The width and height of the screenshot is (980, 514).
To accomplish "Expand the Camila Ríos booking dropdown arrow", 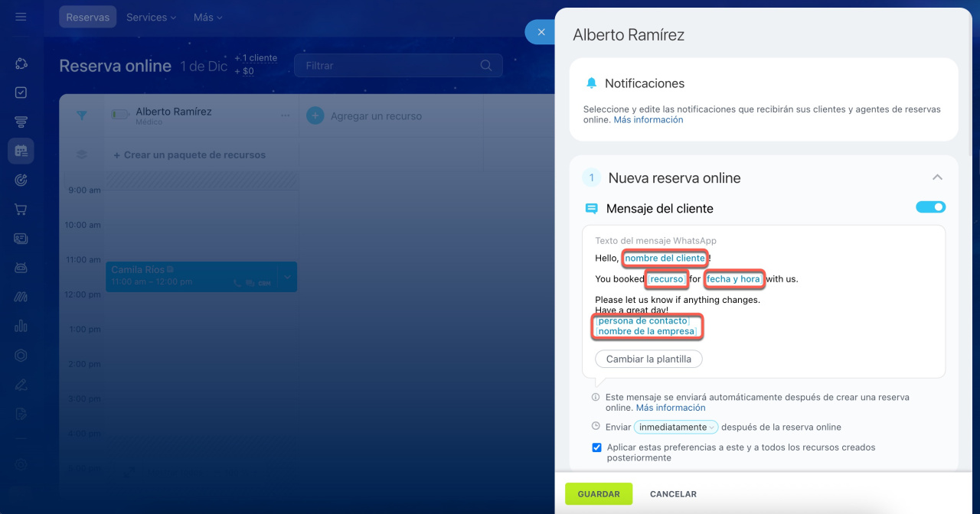I will click(287, 276).
